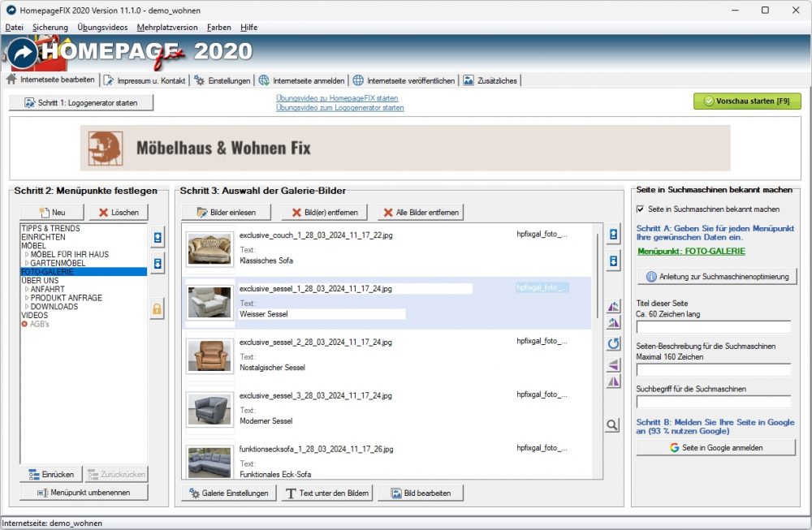The image size is (812, 530).
Task: Expand ANFAHRT submenu arrow
Action: [27, 289]
